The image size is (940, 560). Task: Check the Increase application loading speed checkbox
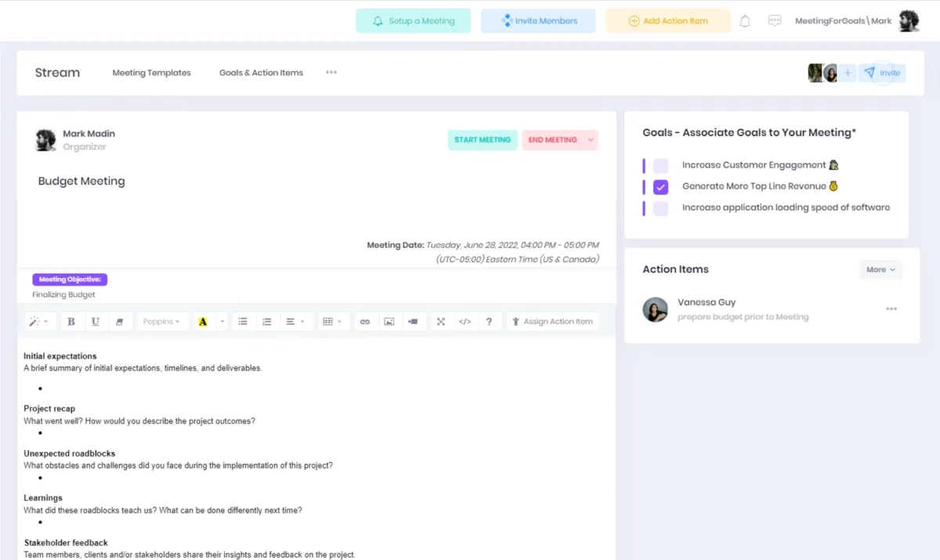coord(660,208)
